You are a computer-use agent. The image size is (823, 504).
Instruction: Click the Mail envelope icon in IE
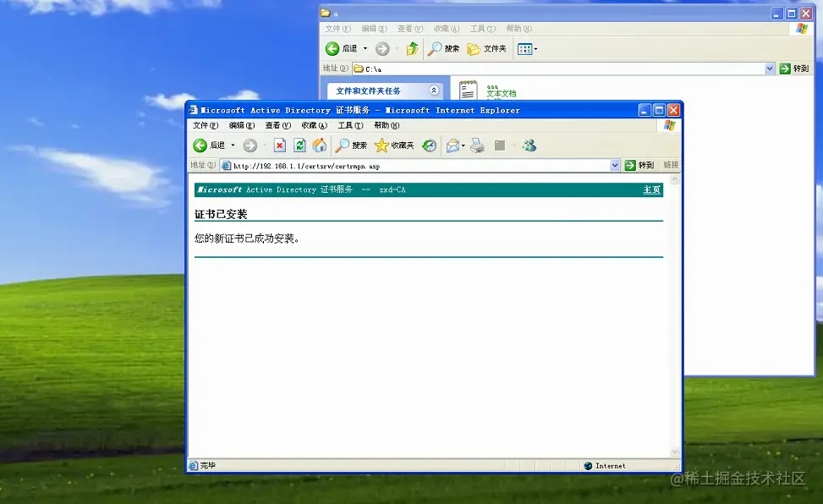pyautogui.click(x=453, y=145)
